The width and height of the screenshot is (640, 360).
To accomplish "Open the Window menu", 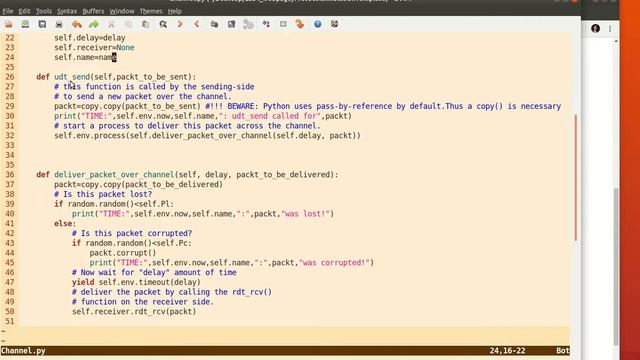I will pos(122,11).
